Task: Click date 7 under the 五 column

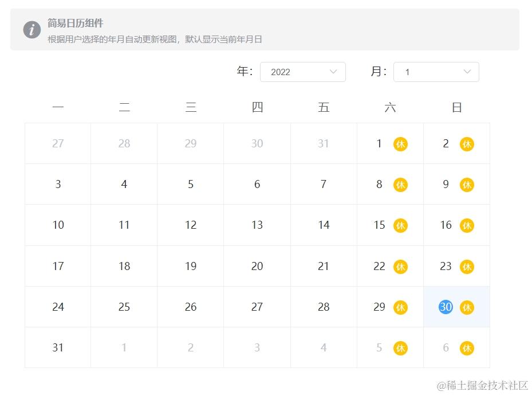Action: [x=324, y=185]
